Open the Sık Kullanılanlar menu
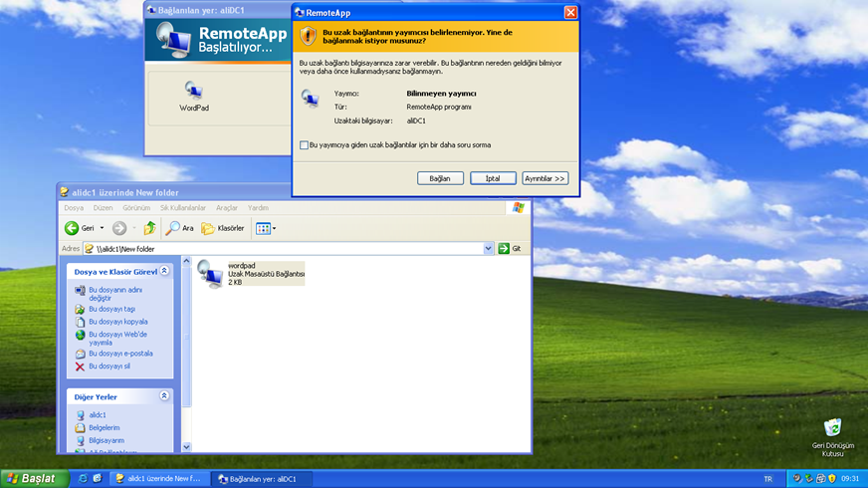 pyautogui.click(x=183, y=208)
